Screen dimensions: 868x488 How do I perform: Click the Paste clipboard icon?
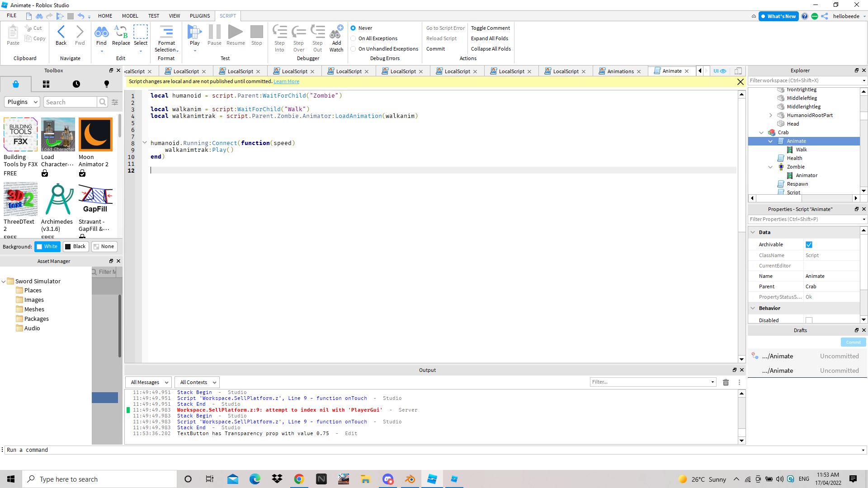click(x=13, y=32)
